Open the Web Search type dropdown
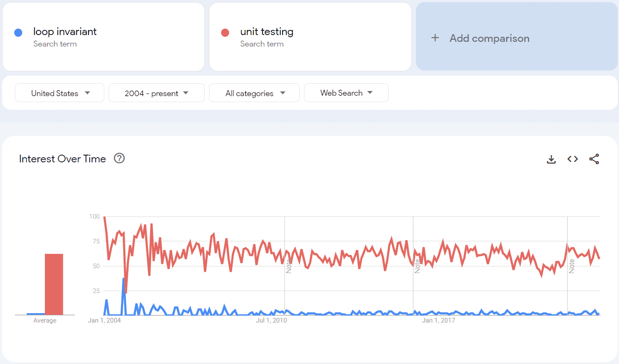 pos(346,93)
